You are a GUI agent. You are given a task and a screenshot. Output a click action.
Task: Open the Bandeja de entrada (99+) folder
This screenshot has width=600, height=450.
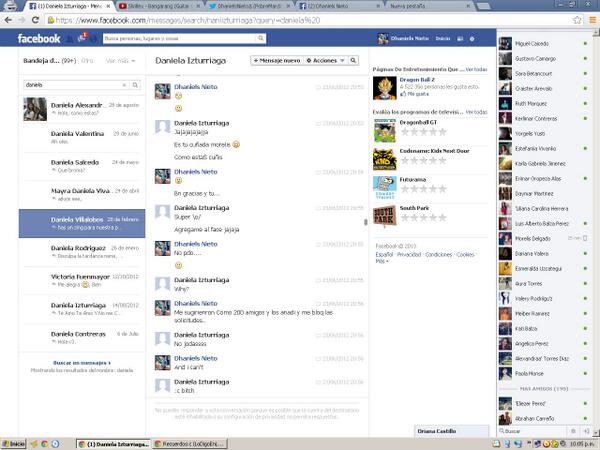(49, 61)
